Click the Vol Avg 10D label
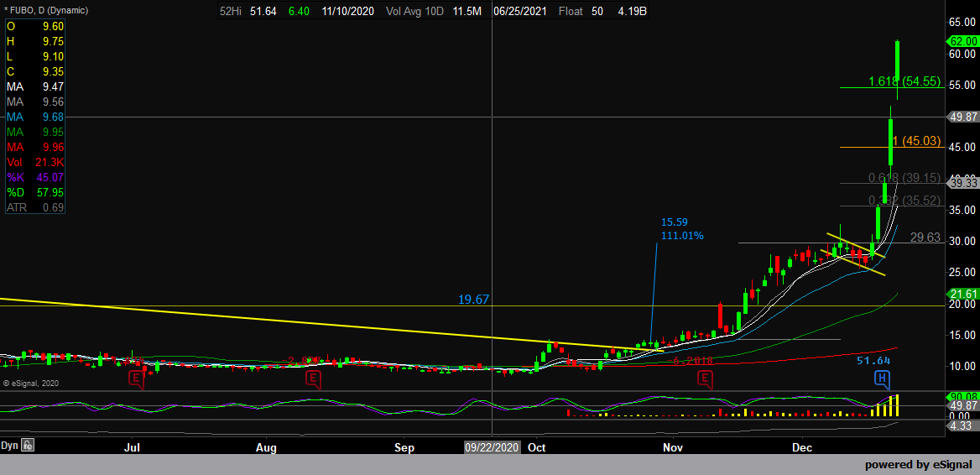980x475 pixels. click(x=414, y=11)
